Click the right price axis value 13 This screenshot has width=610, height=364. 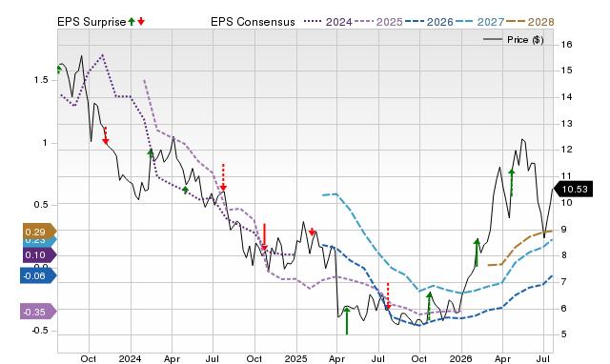coord(567,124)
